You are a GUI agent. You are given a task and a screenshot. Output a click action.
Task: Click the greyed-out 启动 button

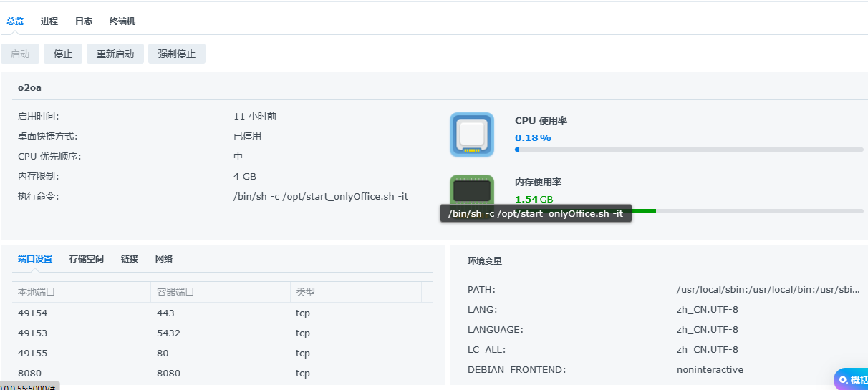tap(20, 54)
